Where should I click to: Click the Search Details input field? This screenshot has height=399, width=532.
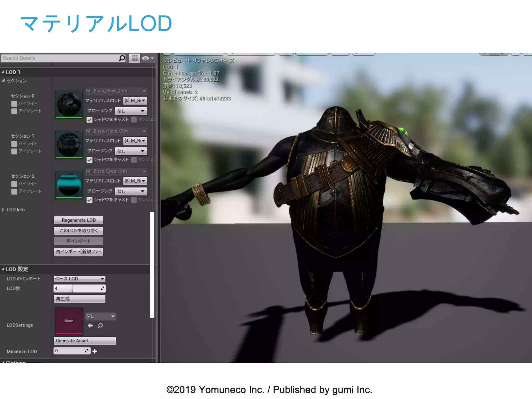pos(60,58)
